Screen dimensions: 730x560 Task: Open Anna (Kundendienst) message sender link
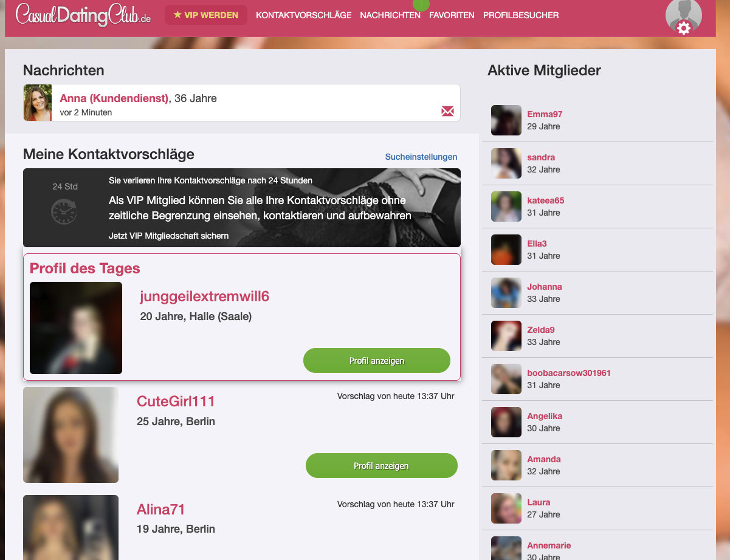click(x=114, y=98)
